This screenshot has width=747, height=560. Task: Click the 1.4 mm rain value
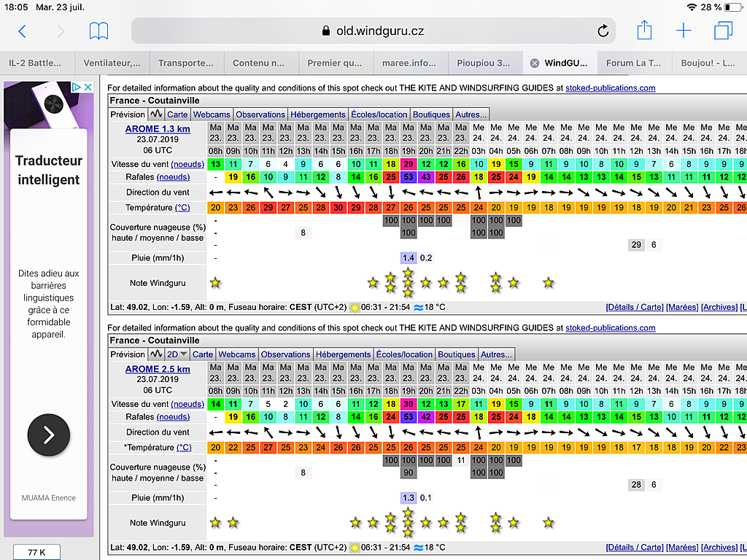tap(409, 258)
